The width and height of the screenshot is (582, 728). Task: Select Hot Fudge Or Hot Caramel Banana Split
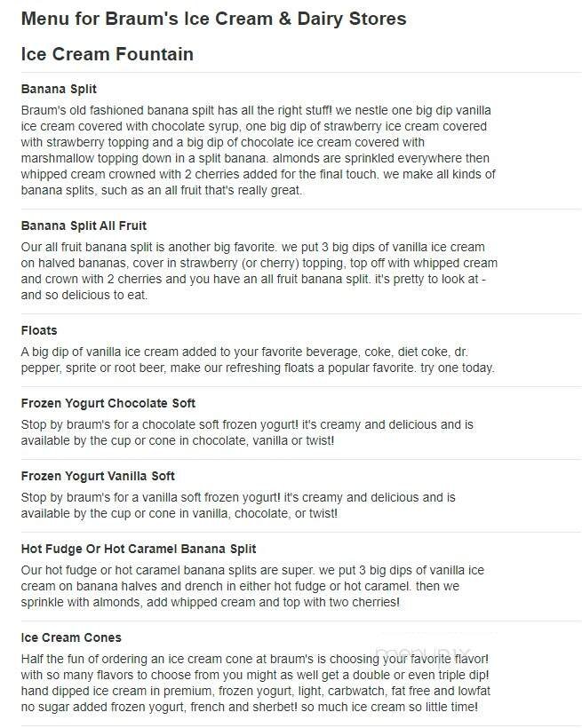tap(139, 549)
